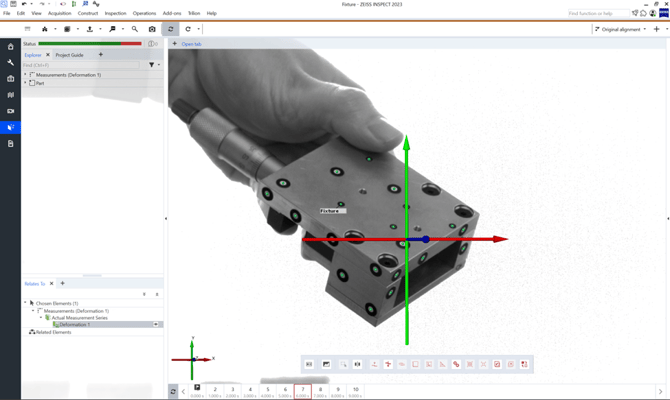Viewport: 670px width, 400px height.
Task: Open the Original alignment dropdown
Action: pyautogui.click(x=620, y=29)
